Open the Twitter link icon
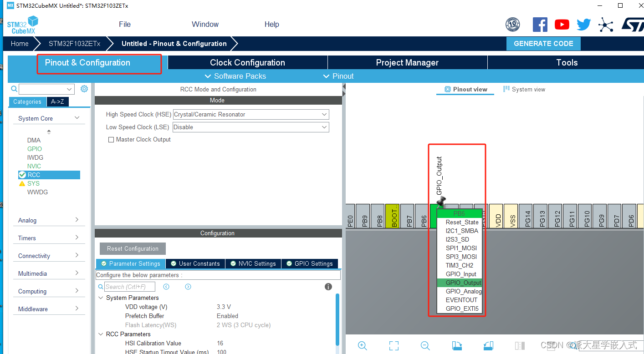This screenshot has width=644, height=354. 584,25
